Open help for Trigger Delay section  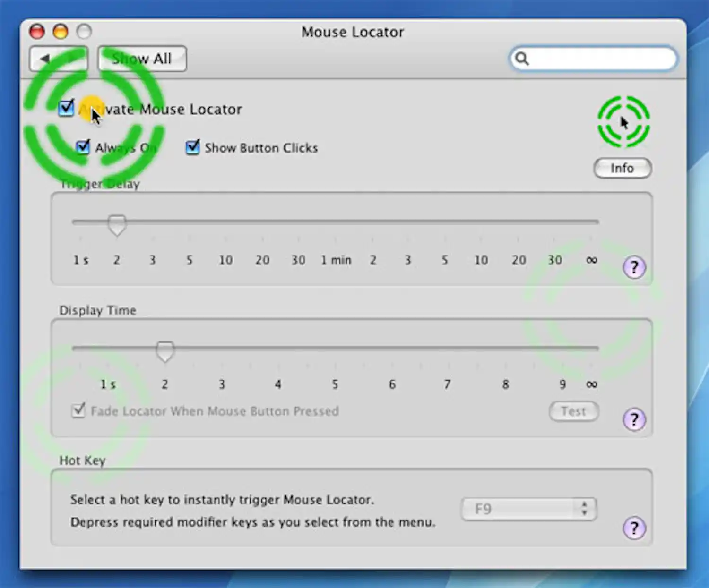pos(634,267)
